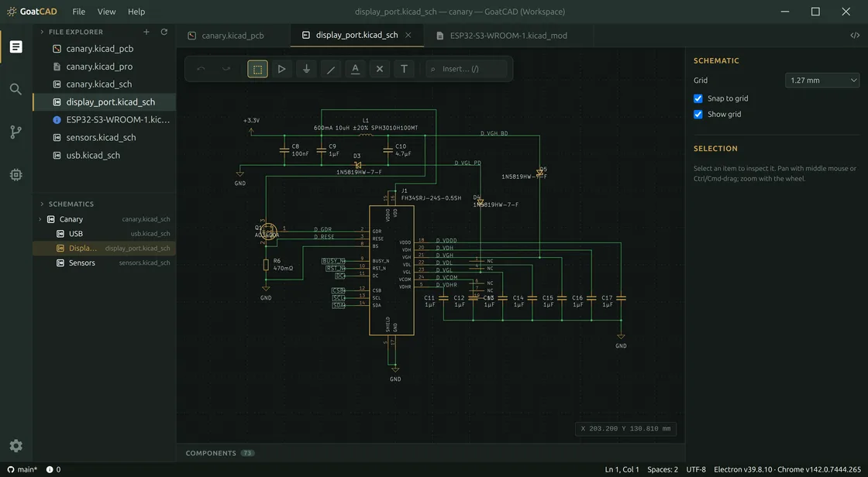The height and width of the screenshot is (477, 868).
Task: Open usb.kicad_sch in file explorer
Action: click(105, 155)
